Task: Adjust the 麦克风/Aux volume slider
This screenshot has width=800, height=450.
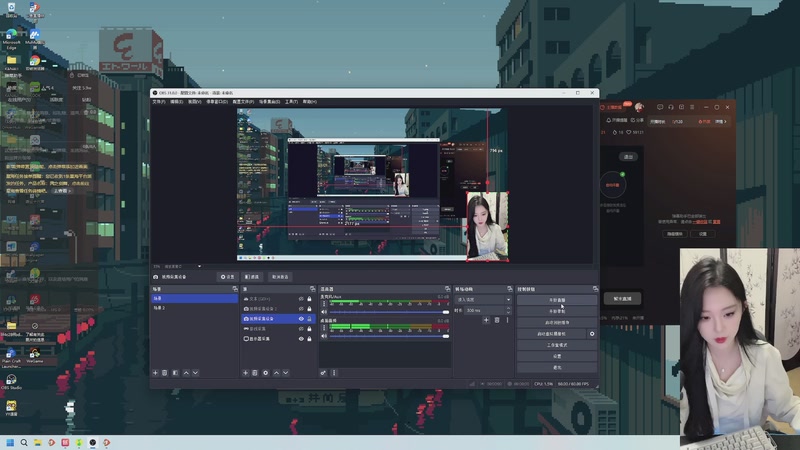Action: point(390,312)
